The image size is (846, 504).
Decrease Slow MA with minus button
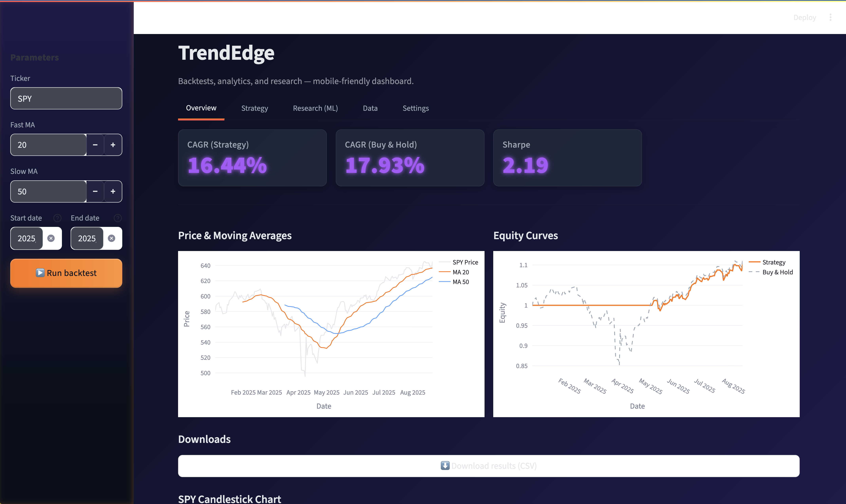click(x=95, y=191)
